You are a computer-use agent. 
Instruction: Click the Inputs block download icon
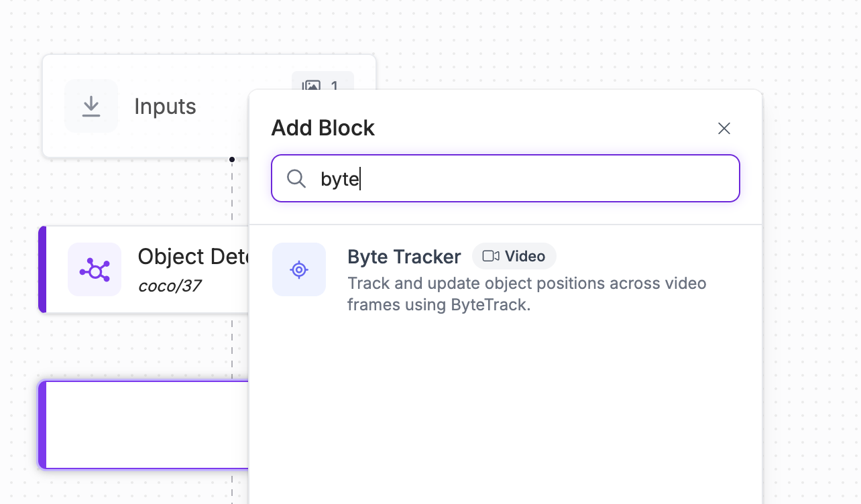pyautogui.click(x=91, y=106)
